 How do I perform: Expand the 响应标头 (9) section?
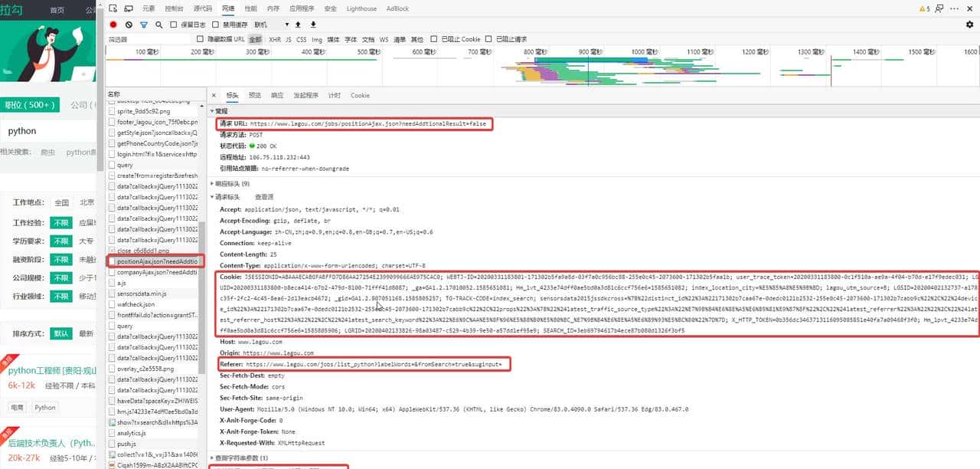point(232,184)
